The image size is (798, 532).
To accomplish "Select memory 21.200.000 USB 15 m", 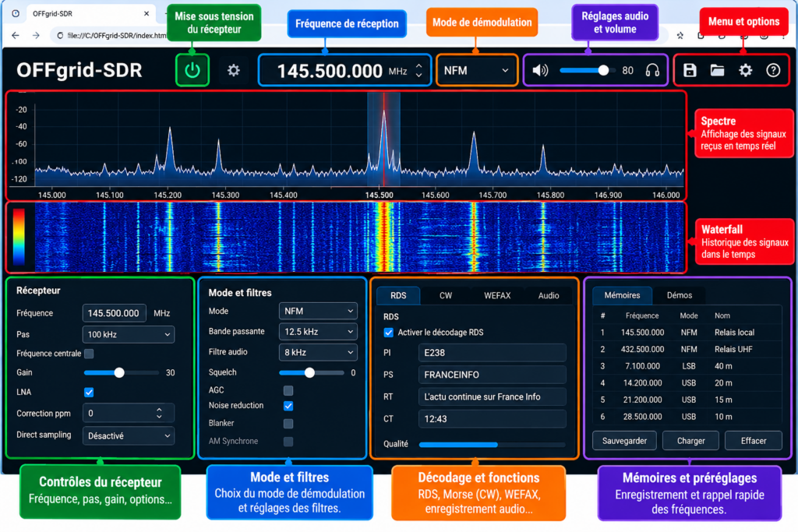I will [x=687, y=400].
